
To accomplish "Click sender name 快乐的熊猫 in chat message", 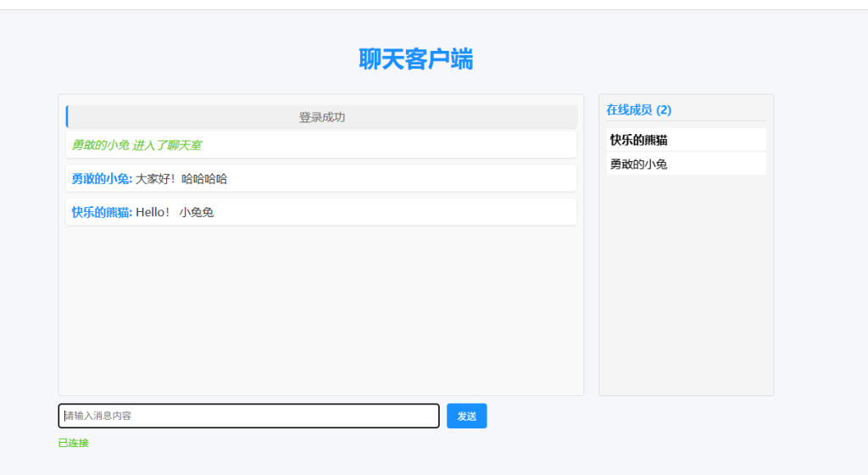I will [101, 212].
